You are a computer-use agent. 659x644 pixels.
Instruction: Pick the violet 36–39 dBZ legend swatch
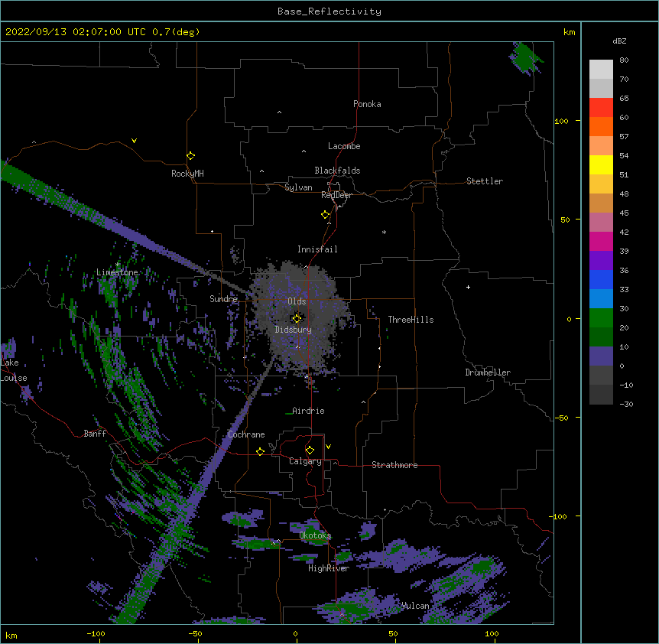[x=601, y=260]
